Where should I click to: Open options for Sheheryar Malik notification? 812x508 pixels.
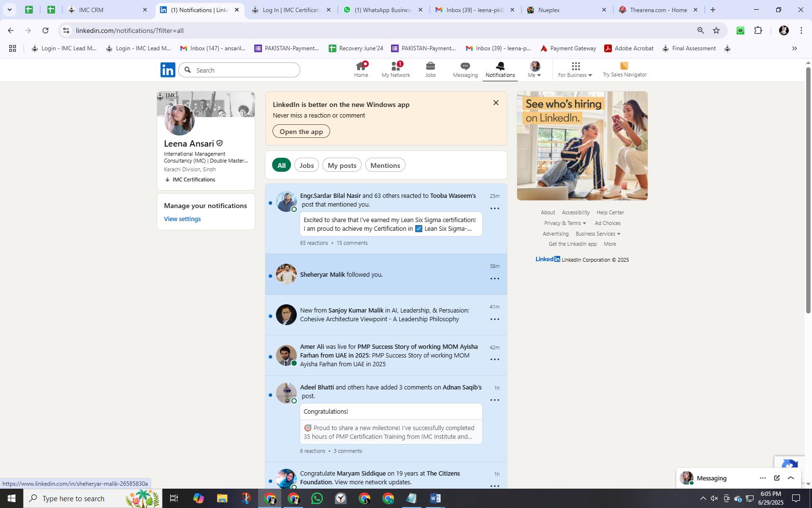tap(494, 279)
